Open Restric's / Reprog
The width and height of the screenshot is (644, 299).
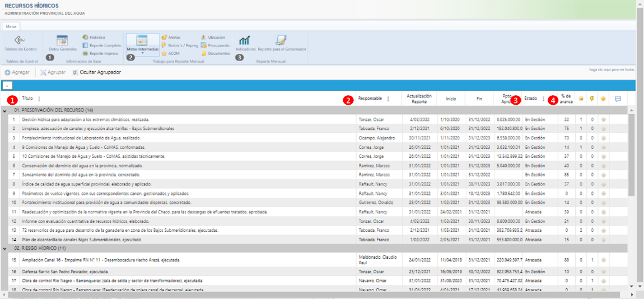tap(180, 45)
